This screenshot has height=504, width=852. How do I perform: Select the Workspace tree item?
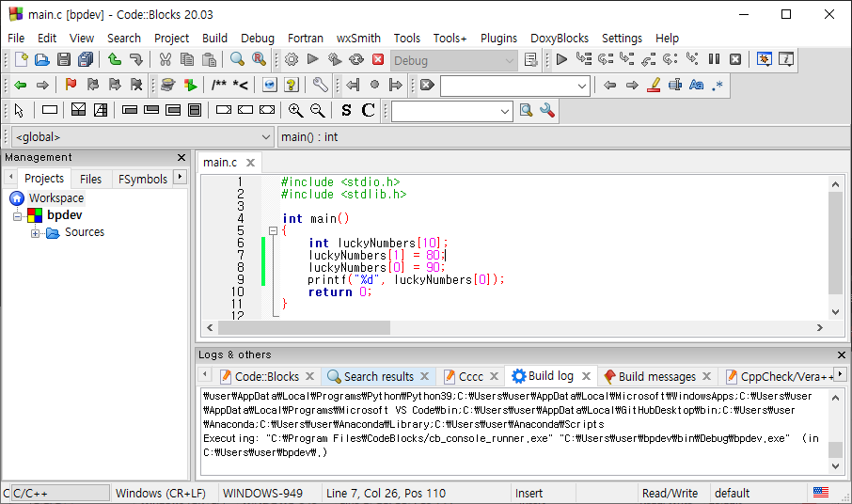point(56,198)
